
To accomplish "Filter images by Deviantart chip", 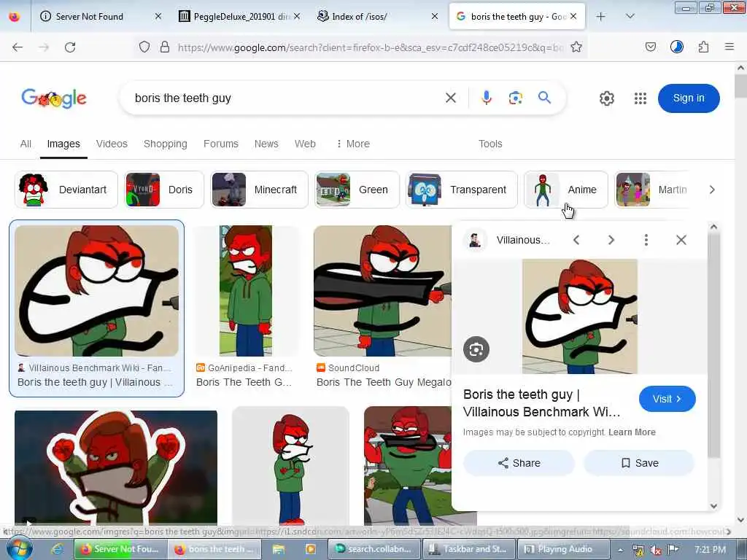I will pyautogui.click(x=66, y=190).
